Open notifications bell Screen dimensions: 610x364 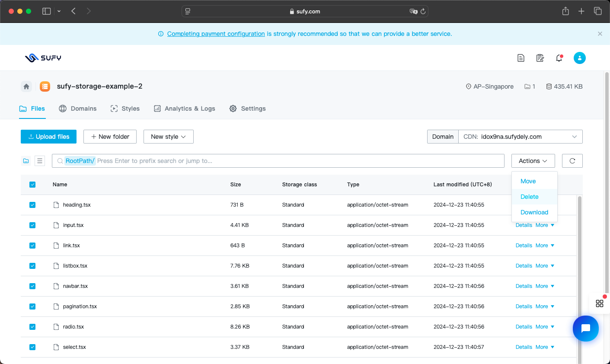coord(559,58)
